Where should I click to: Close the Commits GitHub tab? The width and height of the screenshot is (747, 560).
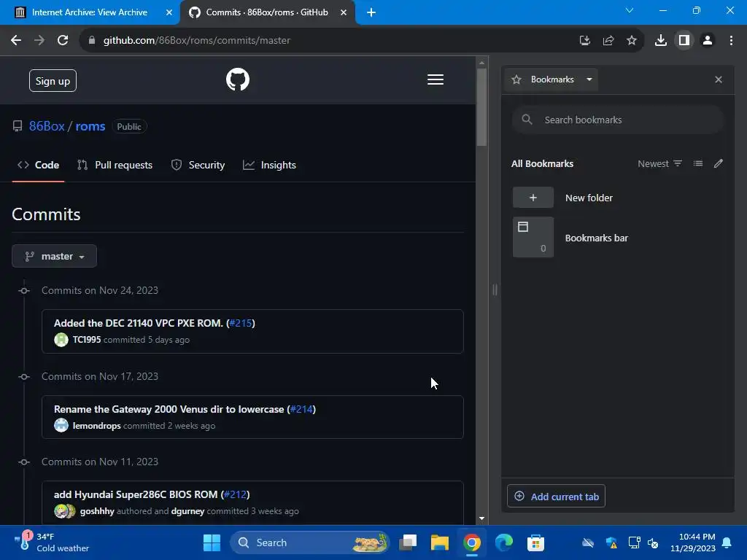pyautogui.click(x=344, y=12)
